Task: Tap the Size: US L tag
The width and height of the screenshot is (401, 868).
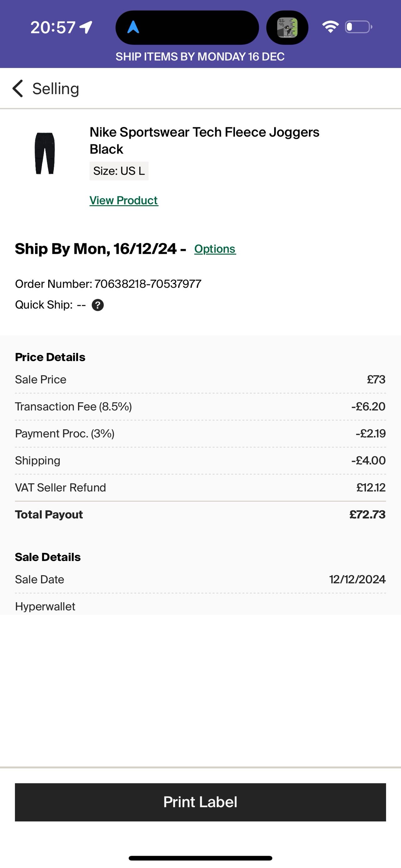Action: click(x=119, y=171)
